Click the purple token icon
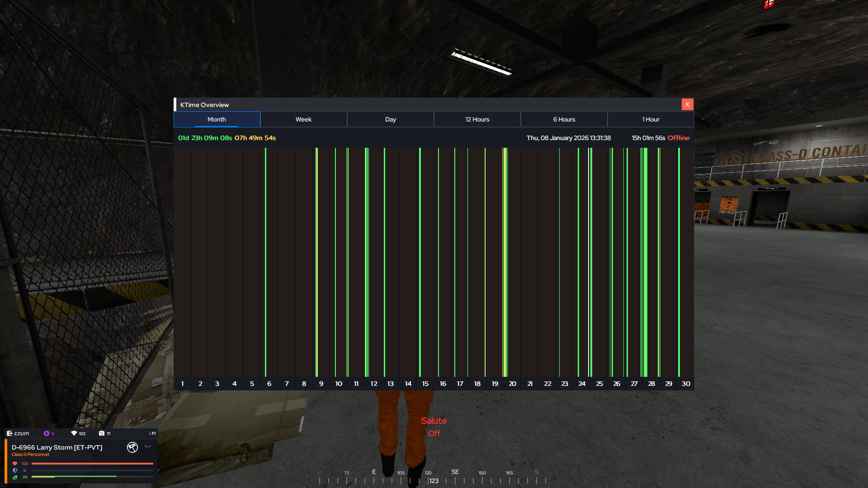 47,433
